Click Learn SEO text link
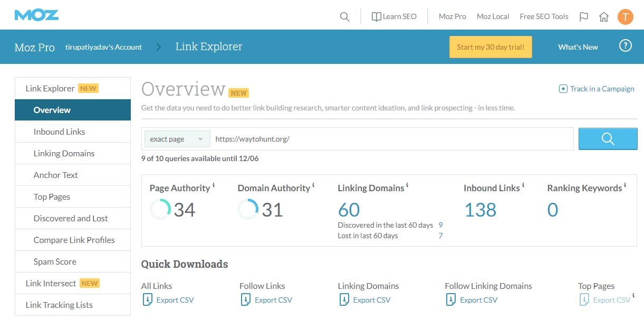 399,16
